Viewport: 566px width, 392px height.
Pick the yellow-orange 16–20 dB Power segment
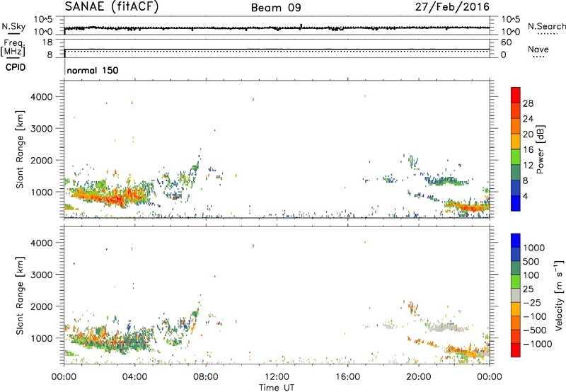pyautogui.click(x=516, y=142)
